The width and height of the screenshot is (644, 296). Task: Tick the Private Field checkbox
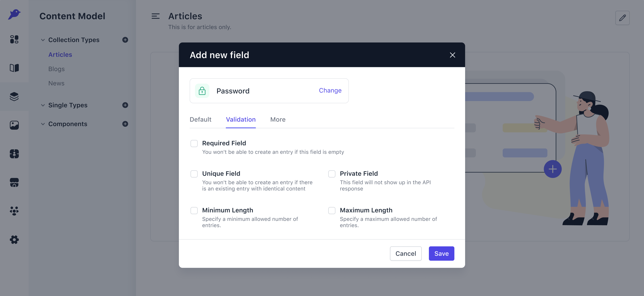coord(332,174)
